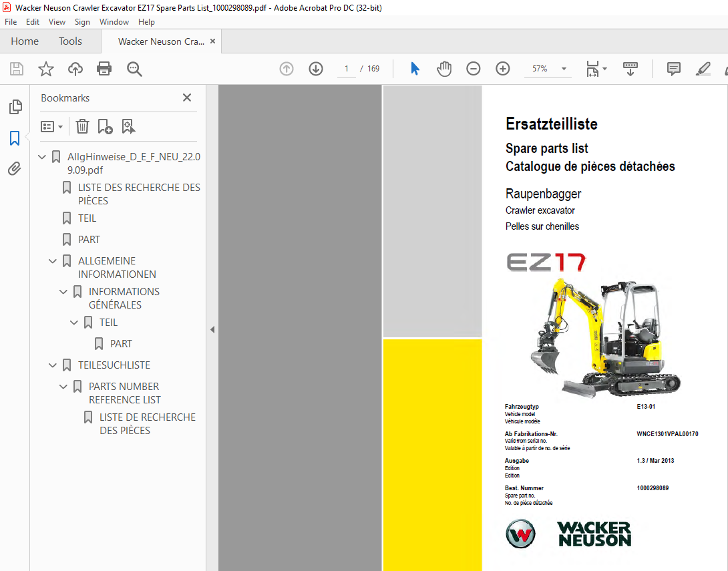The width and height of the screenshot is (728, 571).
Task: Add document to starred favorites
Action: pyautogui.click(x=46, y=69)
